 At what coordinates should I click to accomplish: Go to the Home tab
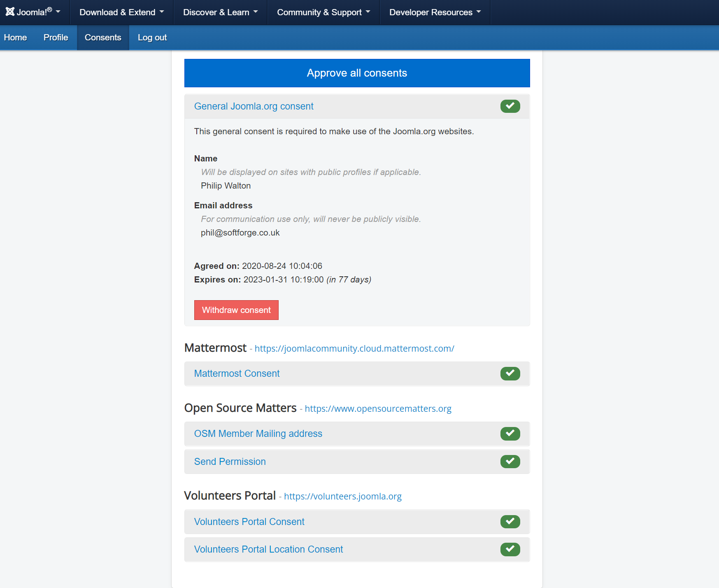tap(16, 37)
